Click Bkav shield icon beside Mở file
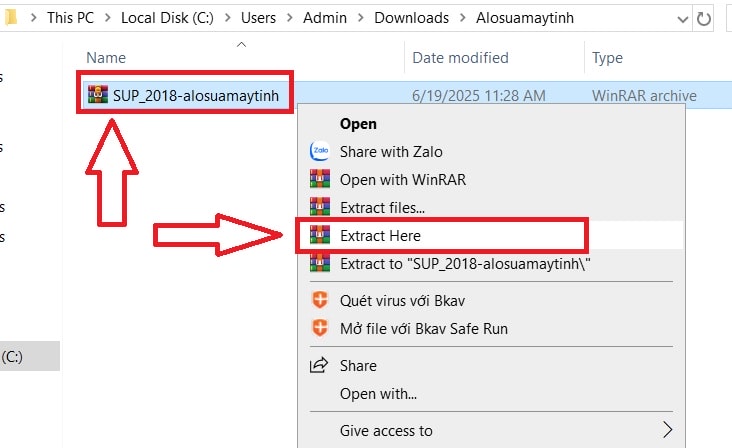 point(320,328)
